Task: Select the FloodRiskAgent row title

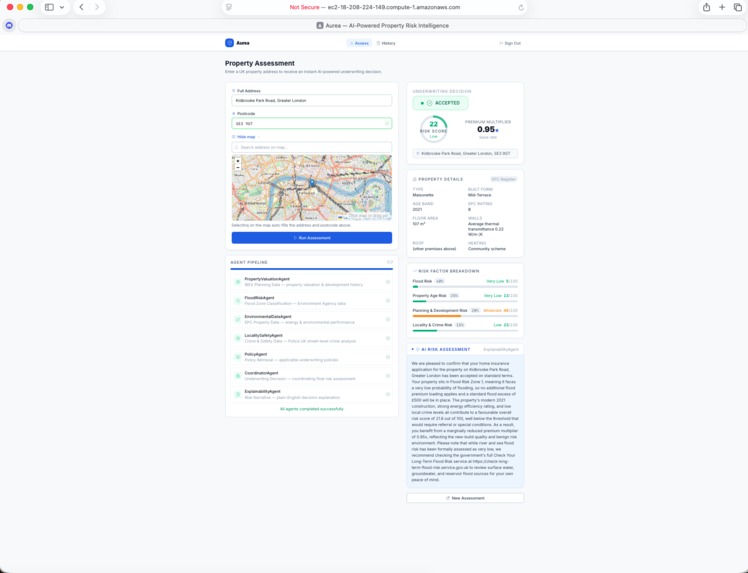Action: tap(259, 298)
